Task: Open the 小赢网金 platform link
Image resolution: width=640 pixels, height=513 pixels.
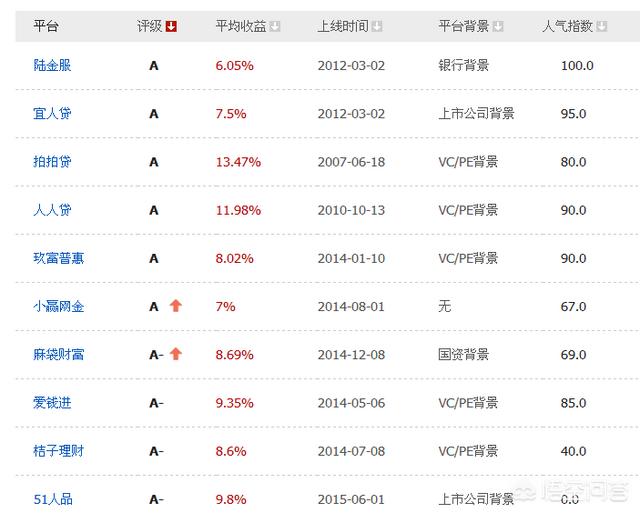Action: pyautogui.click(x=58, y=306)
